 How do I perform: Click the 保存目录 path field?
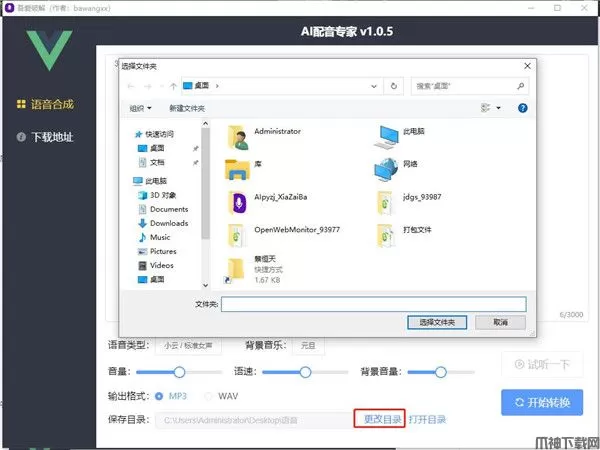(x=254, y=420)
